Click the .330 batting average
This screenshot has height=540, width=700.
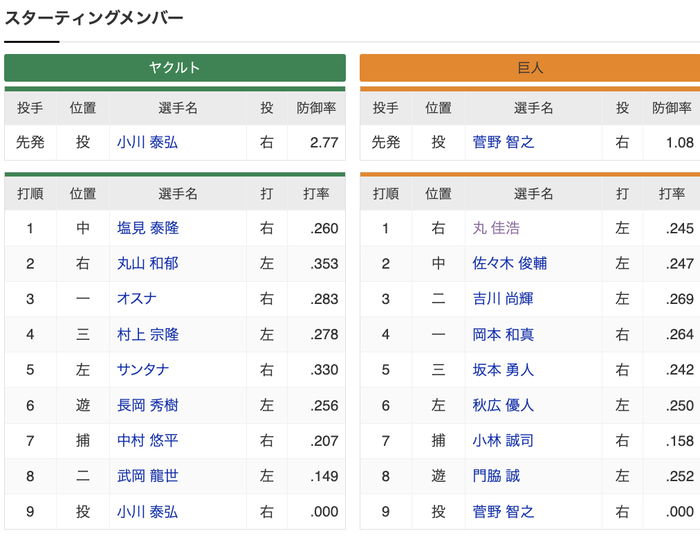coord(324,370)
